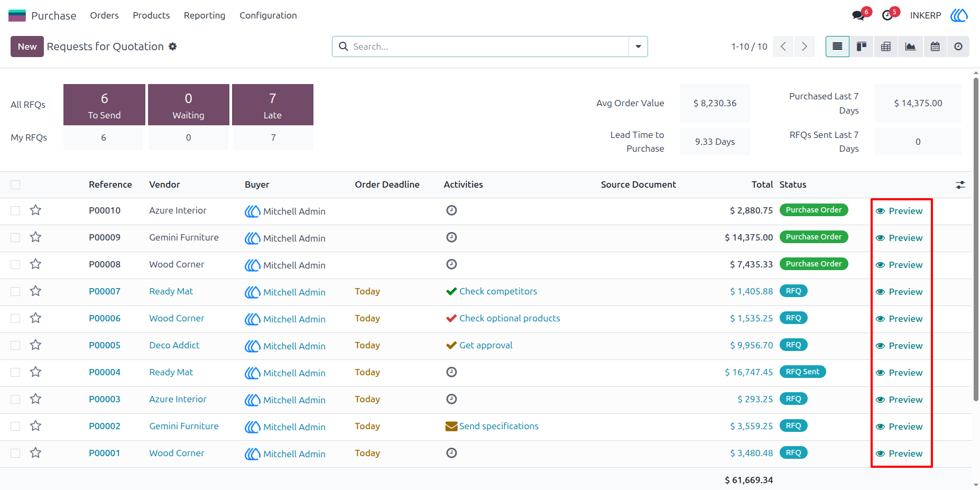Tick the select-all header checkbox
The image size is (980, 490).
[15, 184]
